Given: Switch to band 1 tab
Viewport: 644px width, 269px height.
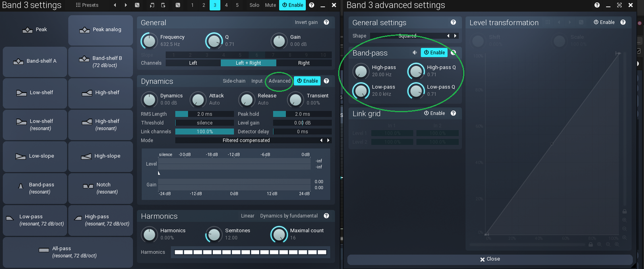Looking at the screenshot, I should click(192, 5).
